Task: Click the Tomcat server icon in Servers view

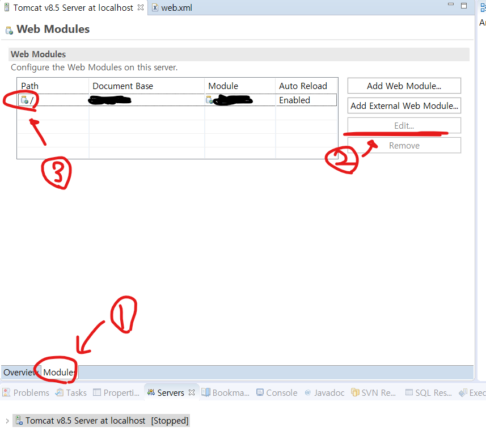Action: (19, 420)
